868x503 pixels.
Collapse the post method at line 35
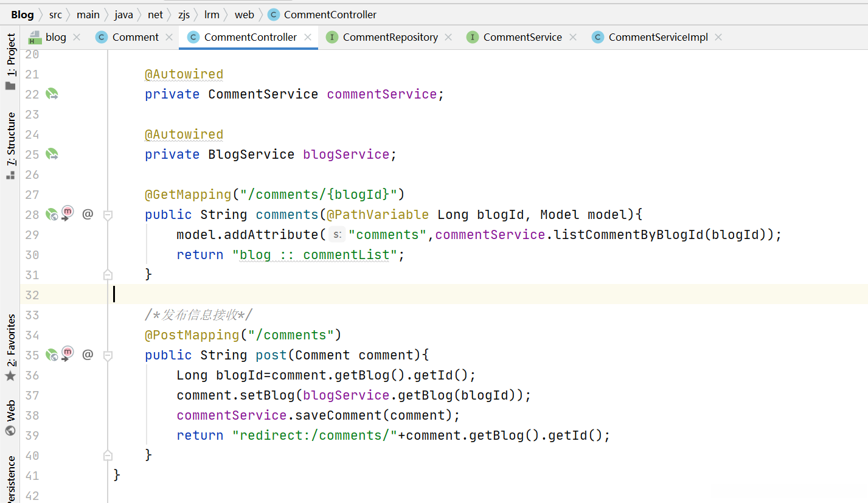click(x=108, y=355)
